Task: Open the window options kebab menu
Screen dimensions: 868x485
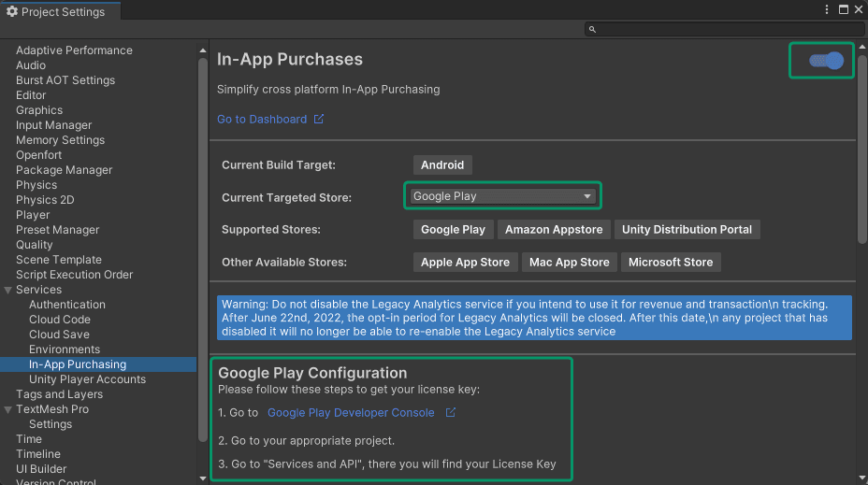Action: [827, 9]
